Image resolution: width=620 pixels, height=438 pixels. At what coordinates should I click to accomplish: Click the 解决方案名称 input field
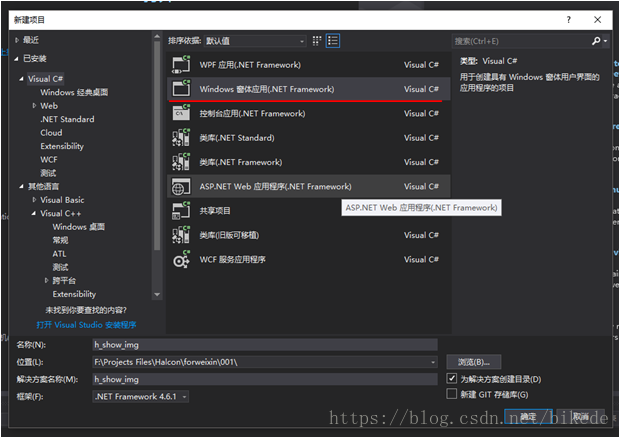click(265, 379)
